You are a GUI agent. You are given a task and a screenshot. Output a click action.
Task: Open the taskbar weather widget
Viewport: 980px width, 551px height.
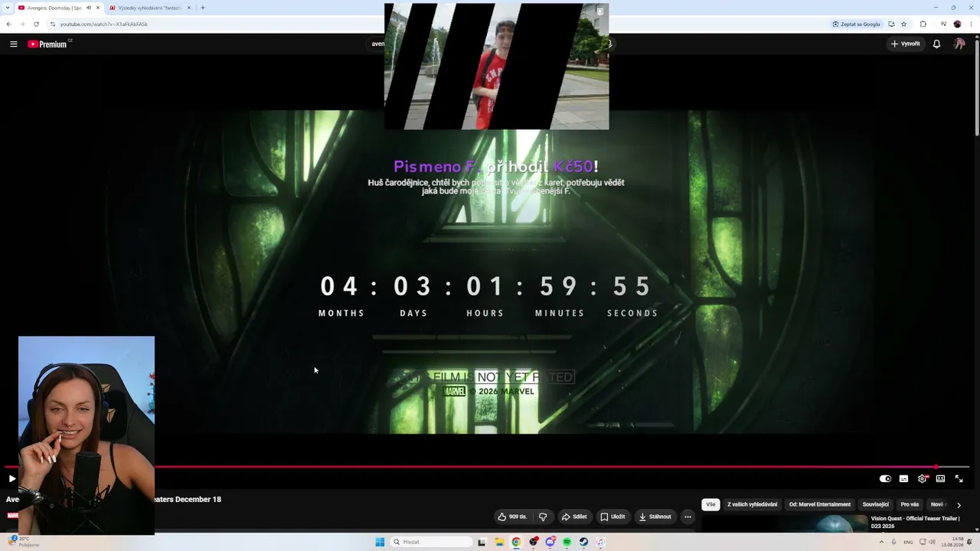click(x=23, y=542)
